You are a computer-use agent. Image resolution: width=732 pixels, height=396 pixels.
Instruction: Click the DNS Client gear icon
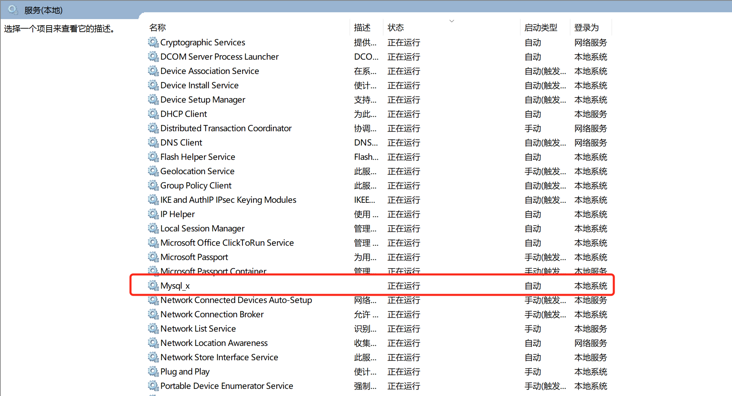click(153, 142)
